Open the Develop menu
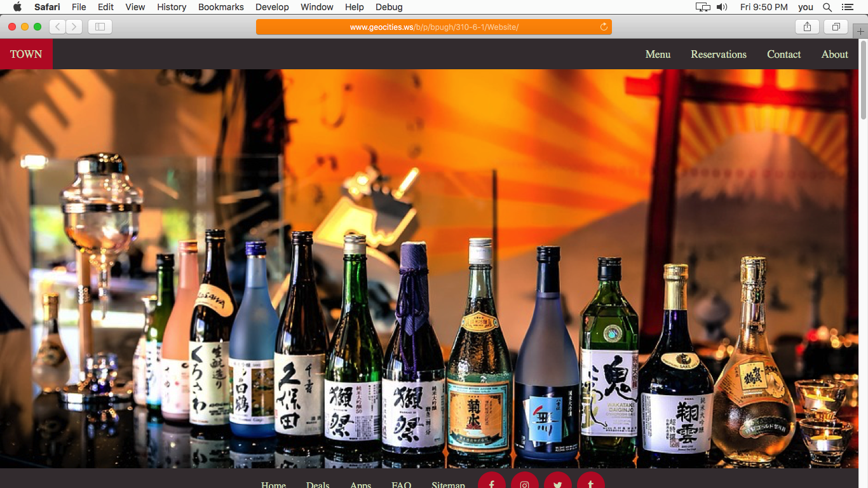The image size is (868, 488). (272, 7)
